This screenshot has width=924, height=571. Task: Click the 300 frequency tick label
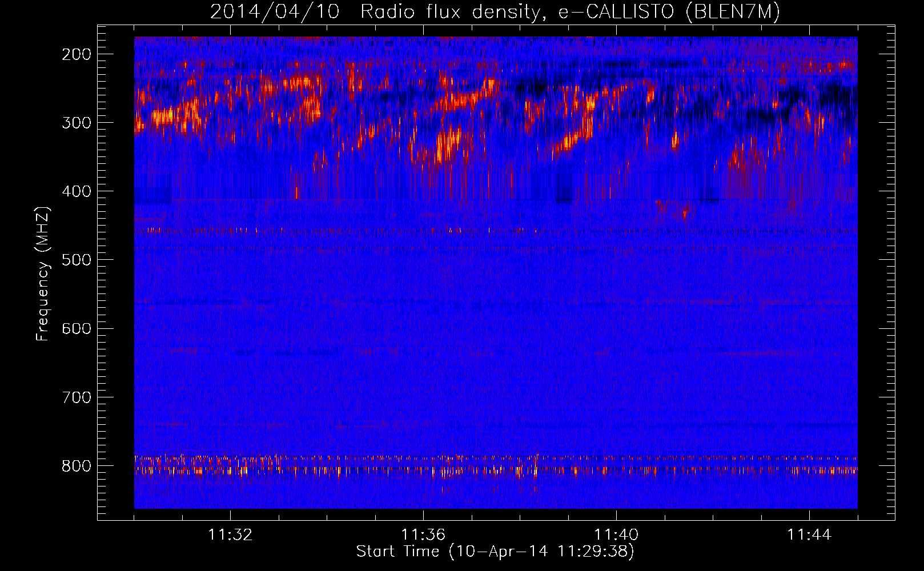point(76,123)
